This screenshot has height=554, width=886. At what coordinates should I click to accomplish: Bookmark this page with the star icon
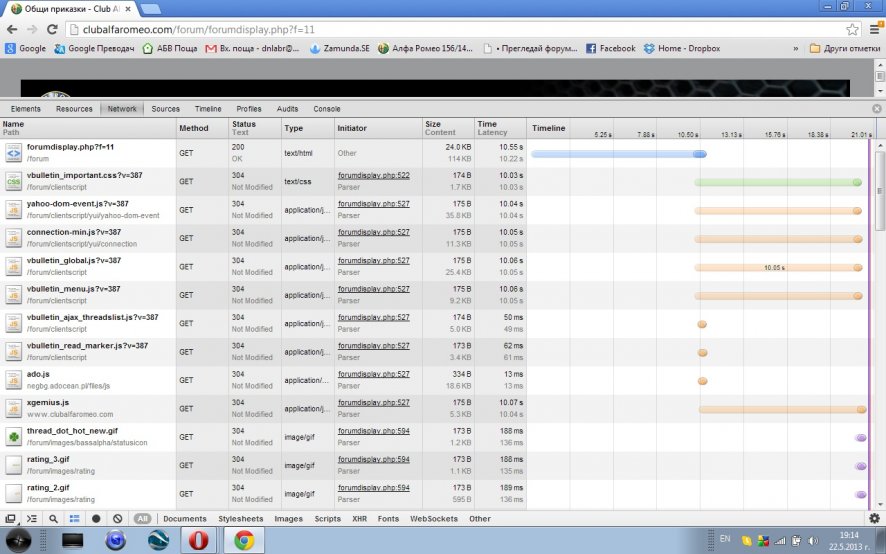pos(852,30)
